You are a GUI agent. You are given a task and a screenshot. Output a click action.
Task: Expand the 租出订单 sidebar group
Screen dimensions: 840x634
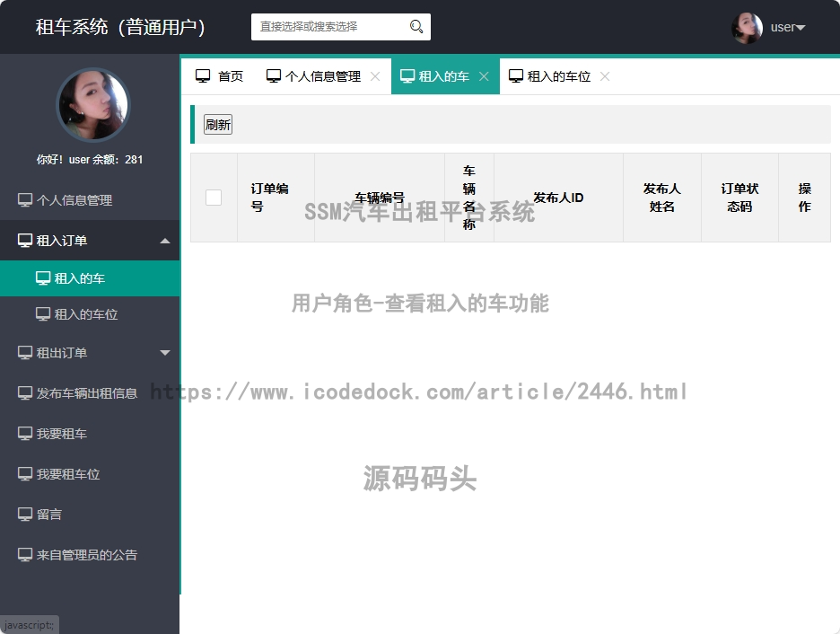[90, 353]
